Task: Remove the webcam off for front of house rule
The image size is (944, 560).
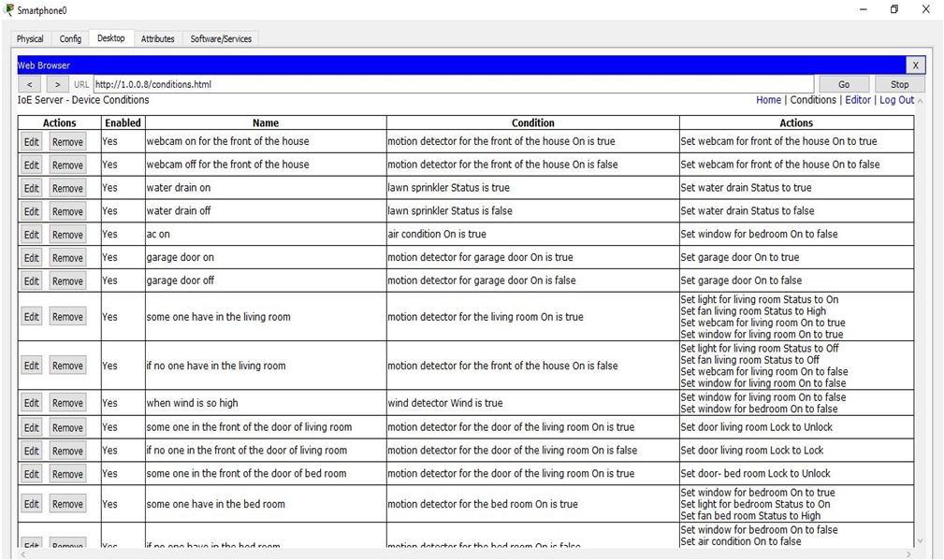Action: (67, 165)
